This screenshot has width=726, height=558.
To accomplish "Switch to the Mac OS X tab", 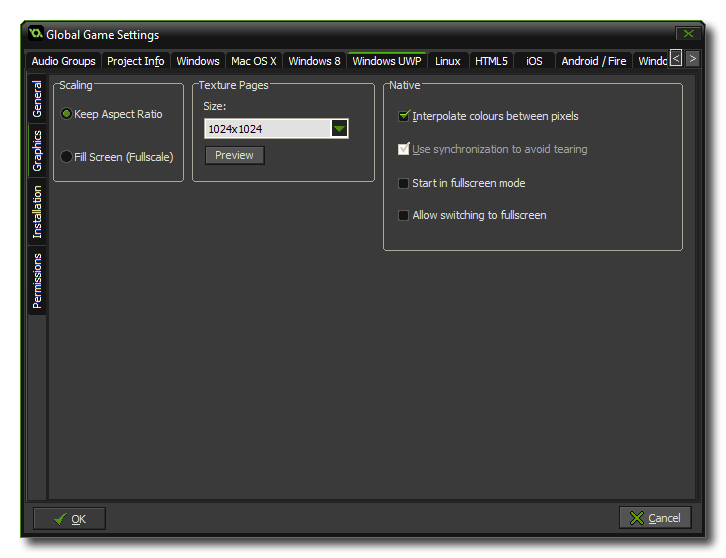I will click(254, 61).
